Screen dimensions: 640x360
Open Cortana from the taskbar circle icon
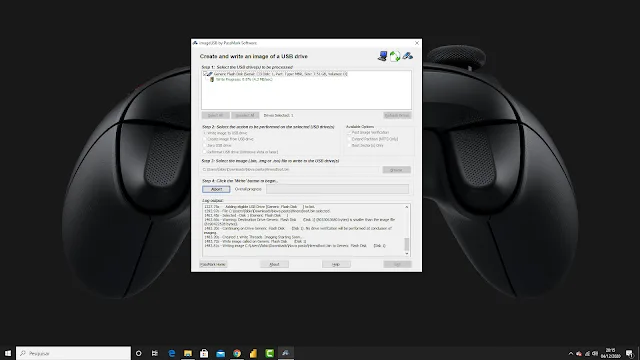138,353
